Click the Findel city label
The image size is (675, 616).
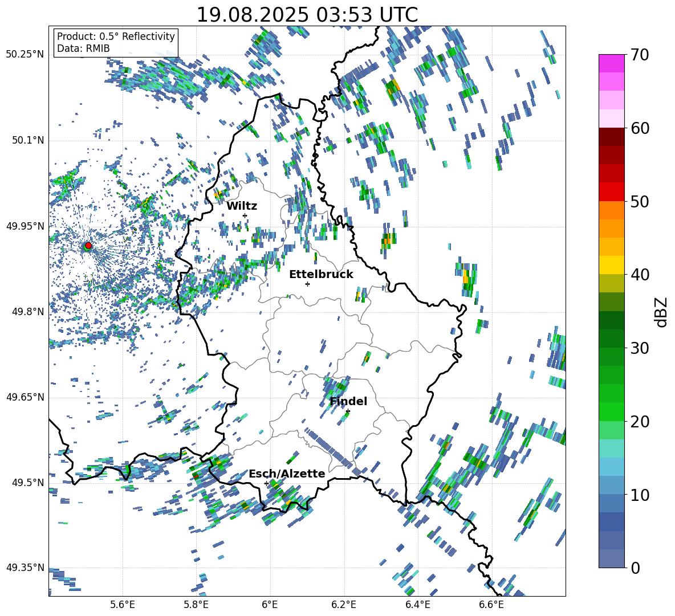tap(348, 401)
